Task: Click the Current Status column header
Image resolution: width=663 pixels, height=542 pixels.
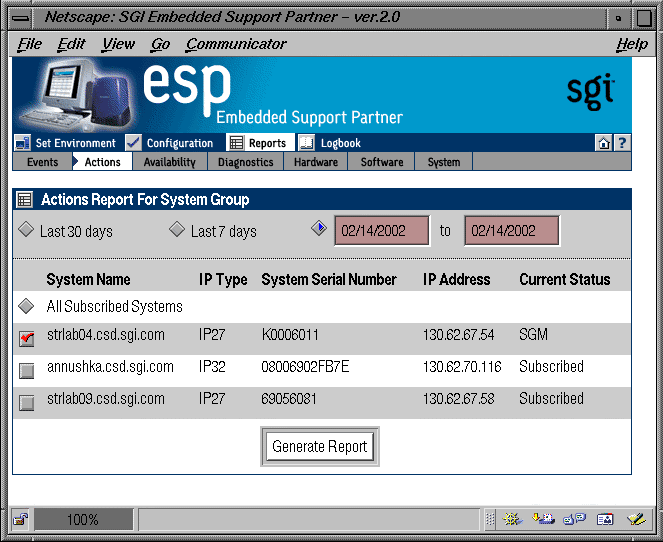Action: [x=565, y=279]
